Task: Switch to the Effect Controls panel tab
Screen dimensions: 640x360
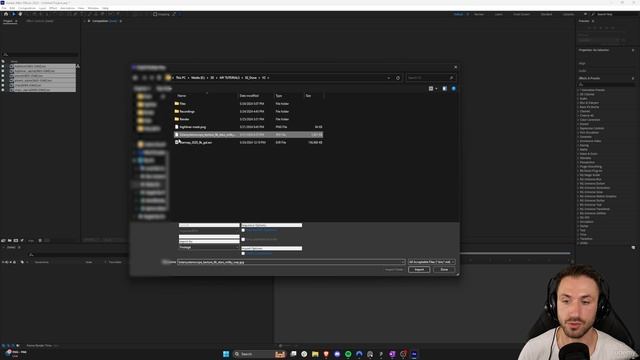Action: pos(40,21)
